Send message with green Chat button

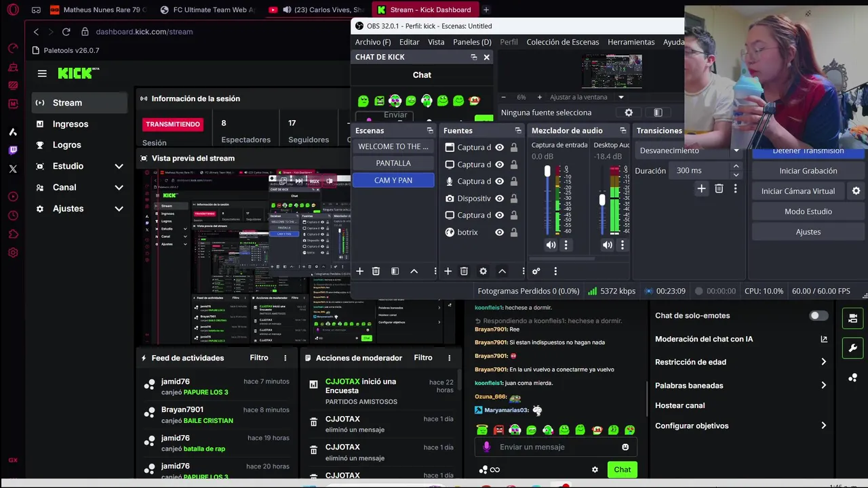(x=622, y=470)
